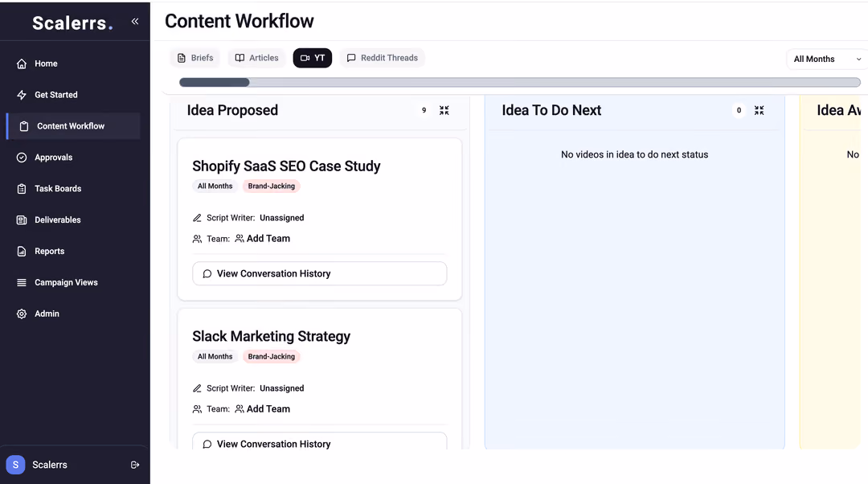
Task: Add Team on Slack Marketing Strategy card
Action: point(262,408)
